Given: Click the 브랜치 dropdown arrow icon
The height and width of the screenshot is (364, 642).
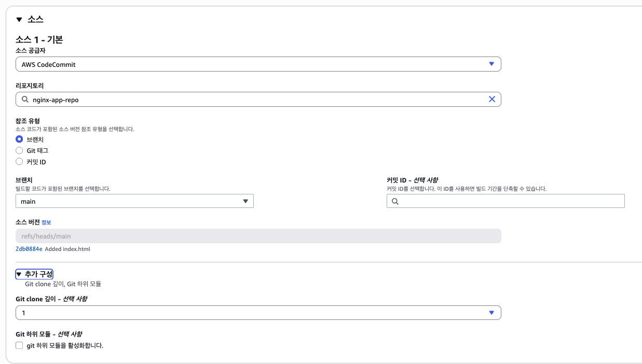Looking at the screenshot, I should pos(245,201).
